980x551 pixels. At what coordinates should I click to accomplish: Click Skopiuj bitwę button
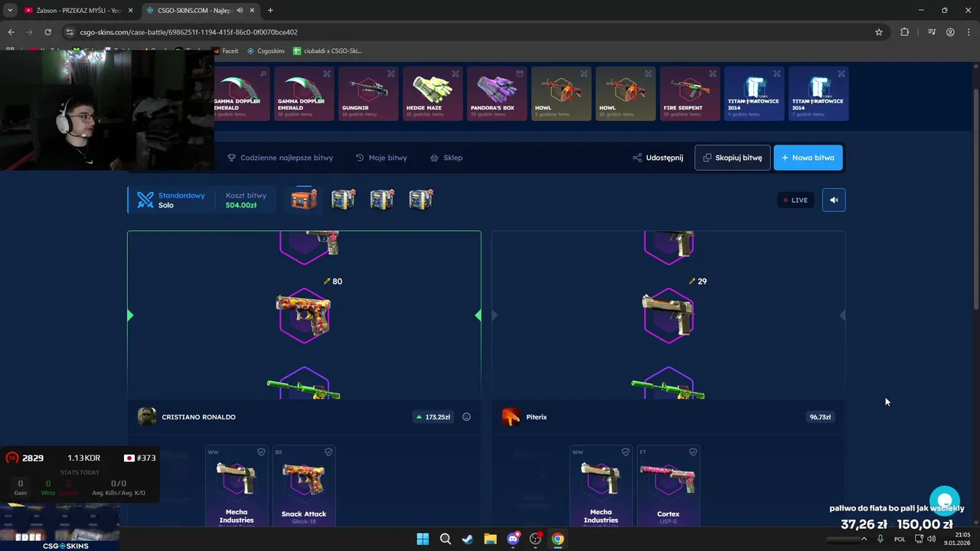[x=733, y=158]
